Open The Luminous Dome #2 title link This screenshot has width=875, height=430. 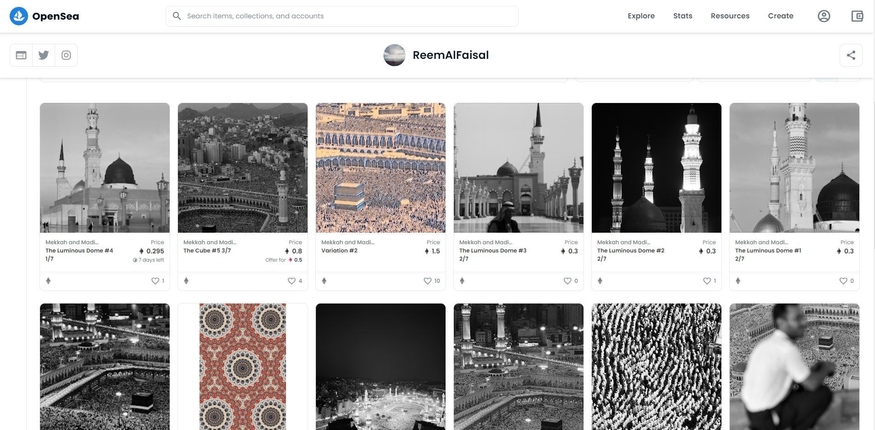tap(631, 251)
